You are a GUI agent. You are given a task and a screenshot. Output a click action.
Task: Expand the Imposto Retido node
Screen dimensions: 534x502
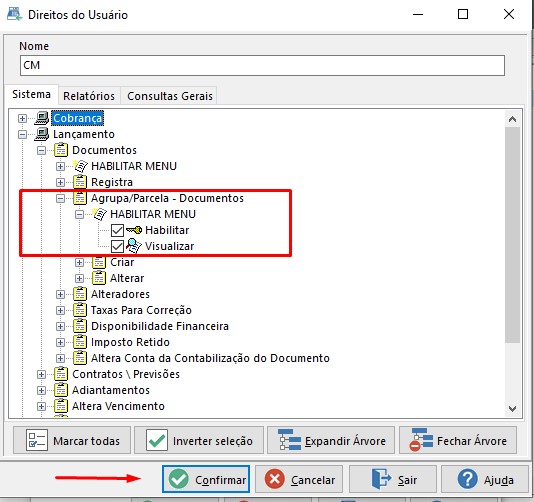click(x=60, y=342)
